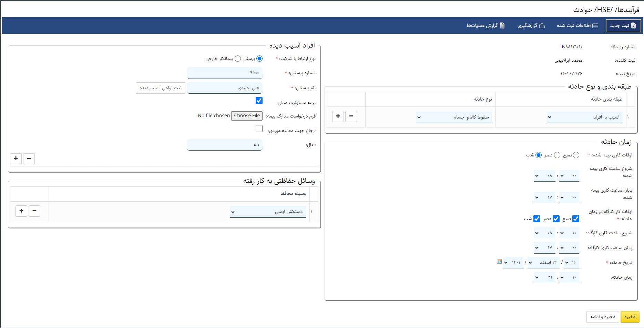644x328 pixels.
Task: Open insured end minute dropdown
Action: coord(569,197)
